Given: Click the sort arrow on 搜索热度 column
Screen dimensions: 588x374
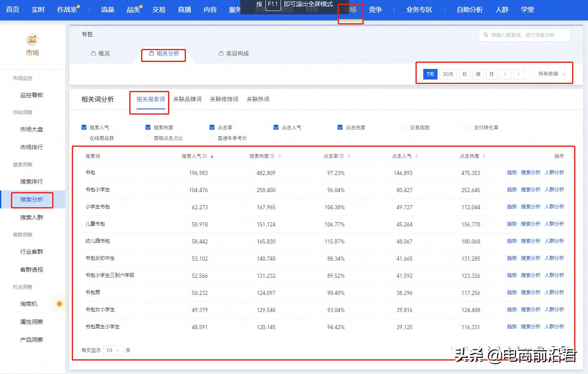Looking at the screenshot, I should coord(279,155).
